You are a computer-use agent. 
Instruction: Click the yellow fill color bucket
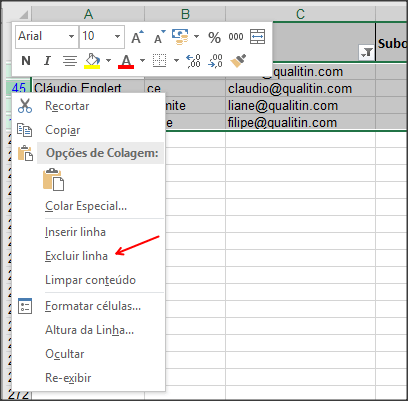[x=92, y=61]
